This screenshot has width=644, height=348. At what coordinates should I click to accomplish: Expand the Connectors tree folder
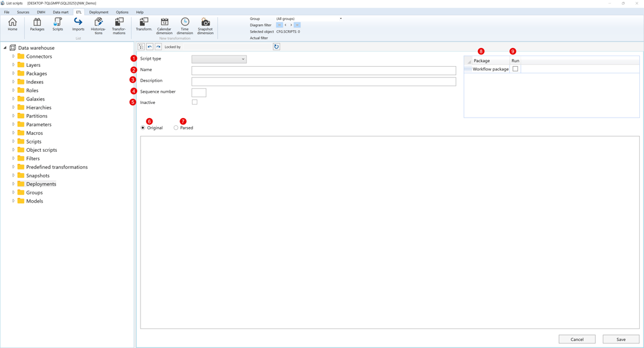point(14,57)
